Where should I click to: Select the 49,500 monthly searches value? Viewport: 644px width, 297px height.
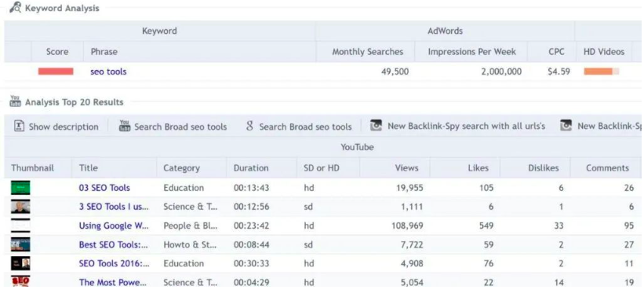(x=395, y=71)
